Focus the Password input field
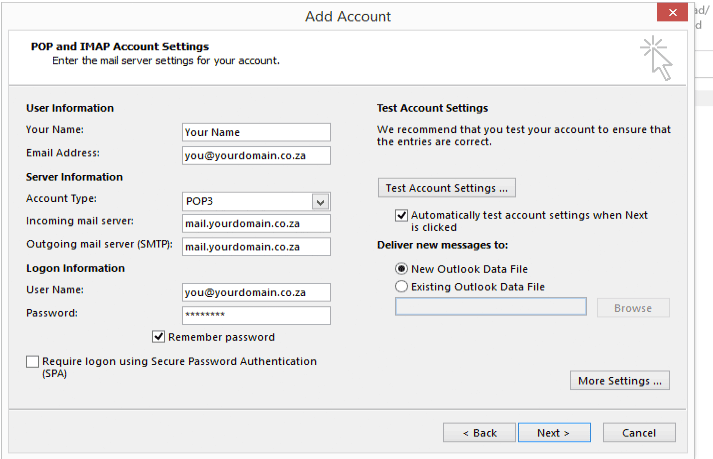 256,315
